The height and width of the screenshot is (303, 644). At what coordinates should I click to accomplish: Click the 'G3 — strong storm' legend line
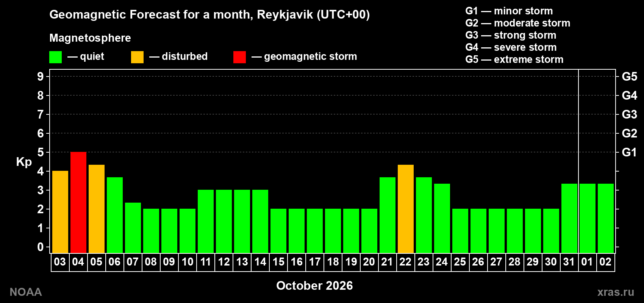511,35
